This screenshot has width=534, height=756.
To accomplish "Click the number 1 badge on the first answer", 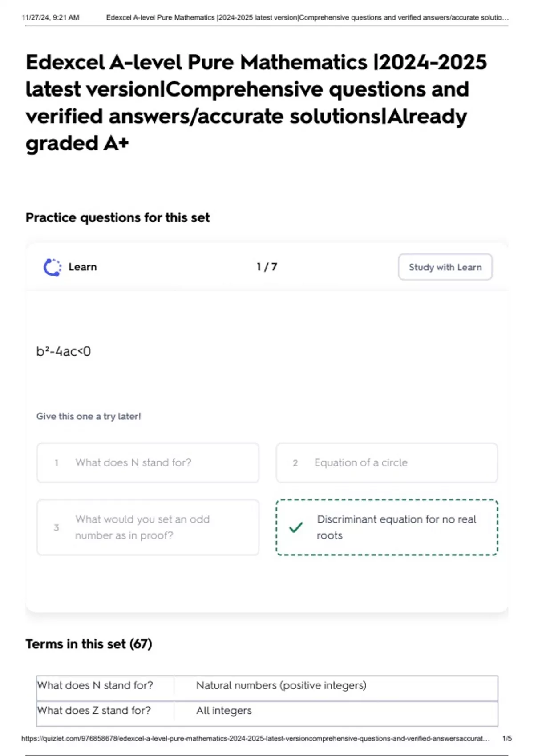I will [x=57, y=463].
